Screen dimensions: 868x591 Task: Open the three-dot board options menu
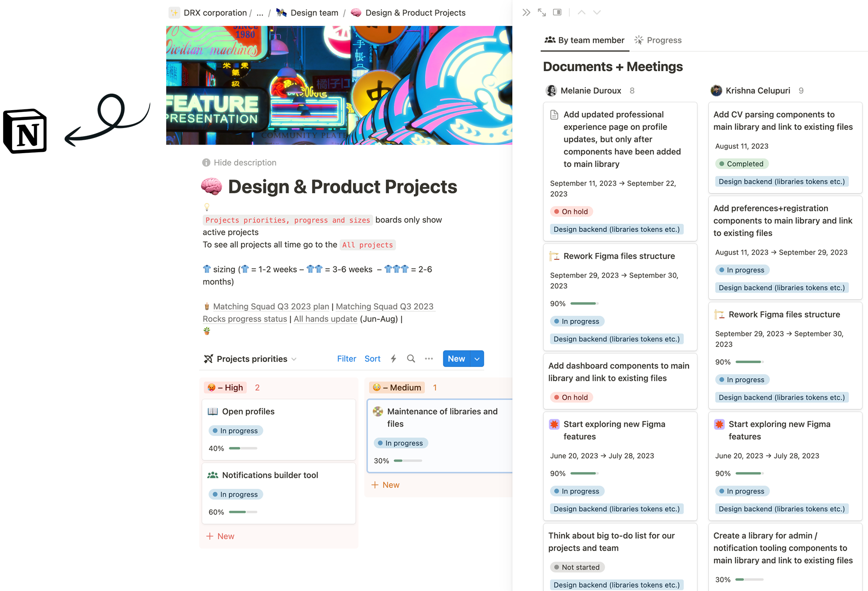point(429,358)
